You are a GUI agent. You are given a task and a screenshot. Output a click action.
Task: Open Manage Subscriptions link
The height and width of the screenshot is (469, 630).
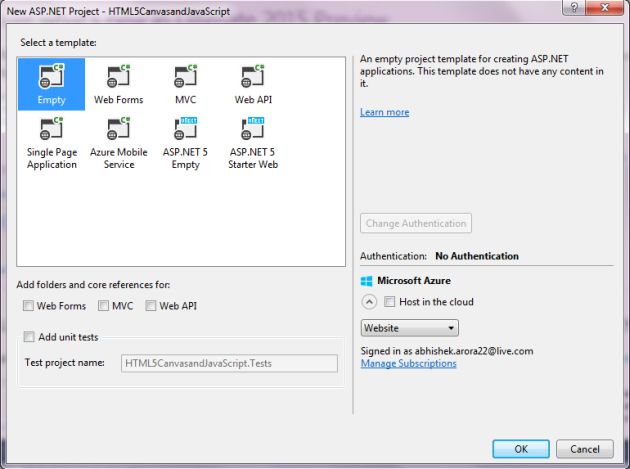[x=408, y=363]
